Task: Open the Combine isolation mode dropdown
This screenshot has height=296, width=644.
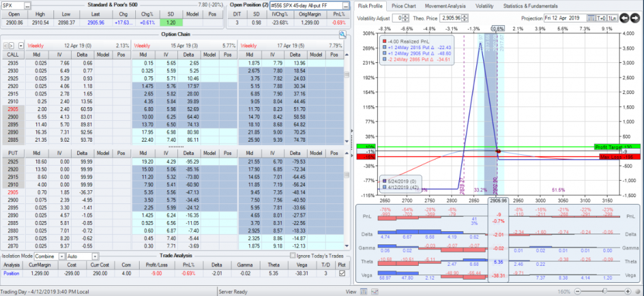Action: coord(62,256)
